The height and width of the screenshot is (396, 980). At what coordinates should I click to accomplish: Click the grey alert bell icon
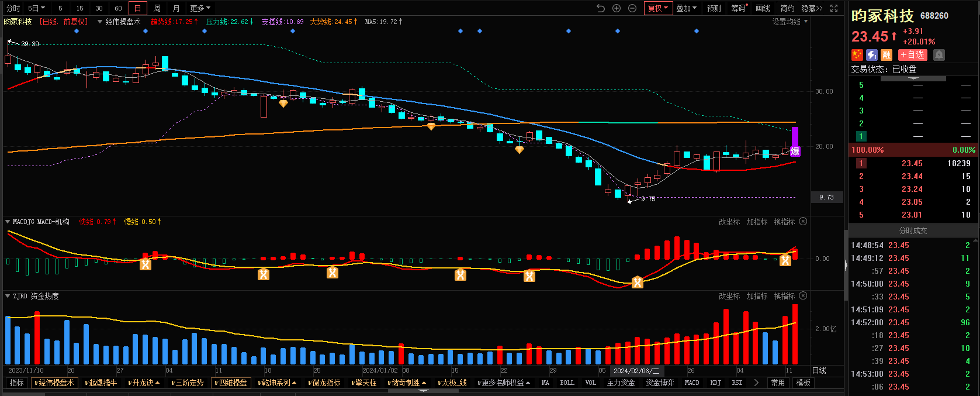(x=939, y=54)
